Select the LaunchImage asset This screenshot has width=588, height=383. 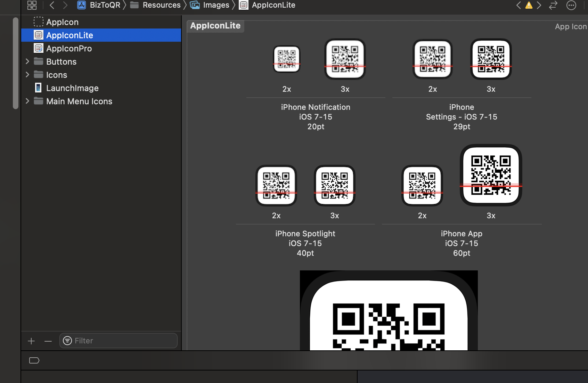click(x=101, y=88)
